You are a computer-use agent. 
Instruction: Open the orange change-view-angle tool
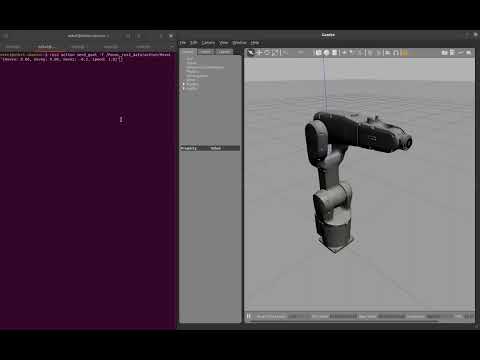coord(405,53)
